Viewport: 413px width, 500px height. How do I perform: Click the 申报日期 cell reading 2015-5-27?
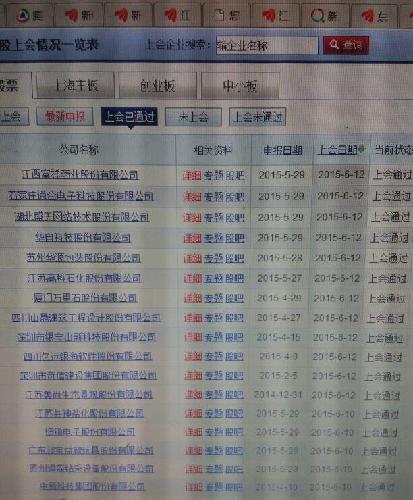[280, 278]
